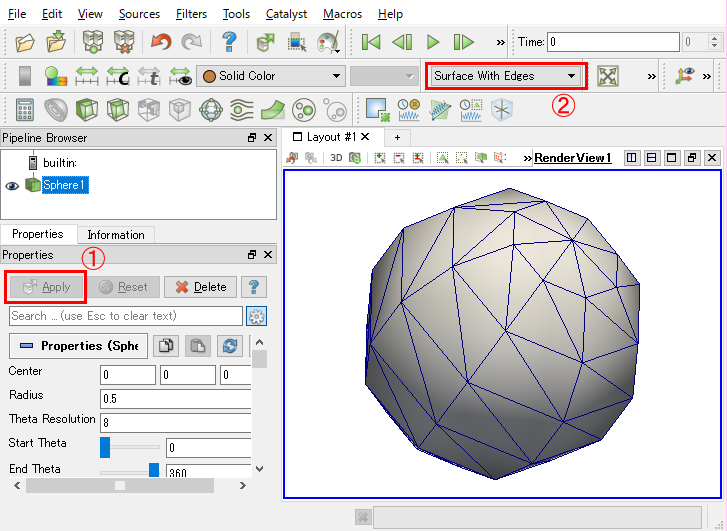Open the color palette loader icon

pos(329,42)
